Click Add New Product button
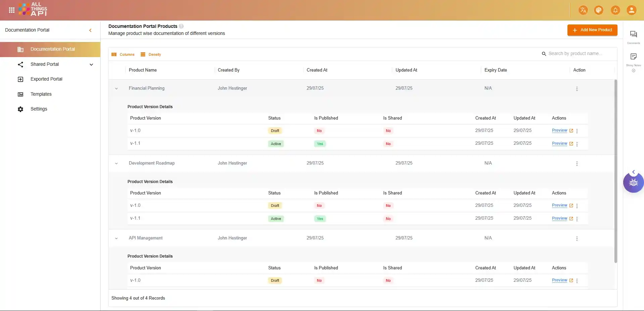The image size is (644, 311). (592, 30)
